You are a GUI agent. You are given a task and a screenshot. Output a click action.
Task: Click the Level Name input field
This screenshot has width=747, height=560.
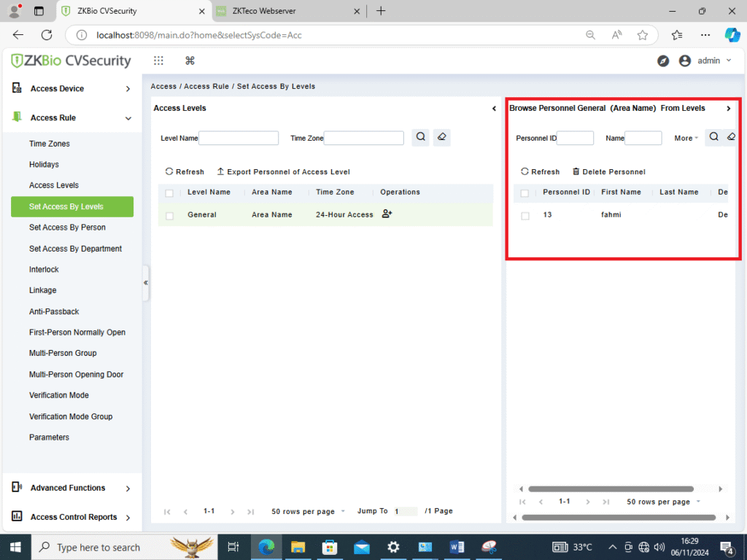239,138
